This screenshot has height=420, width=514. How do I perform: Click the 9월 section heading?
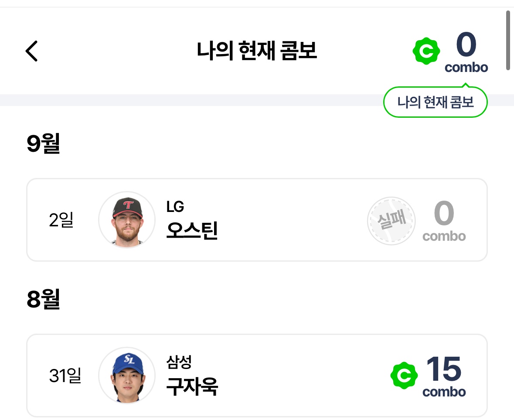click(43, 144)
